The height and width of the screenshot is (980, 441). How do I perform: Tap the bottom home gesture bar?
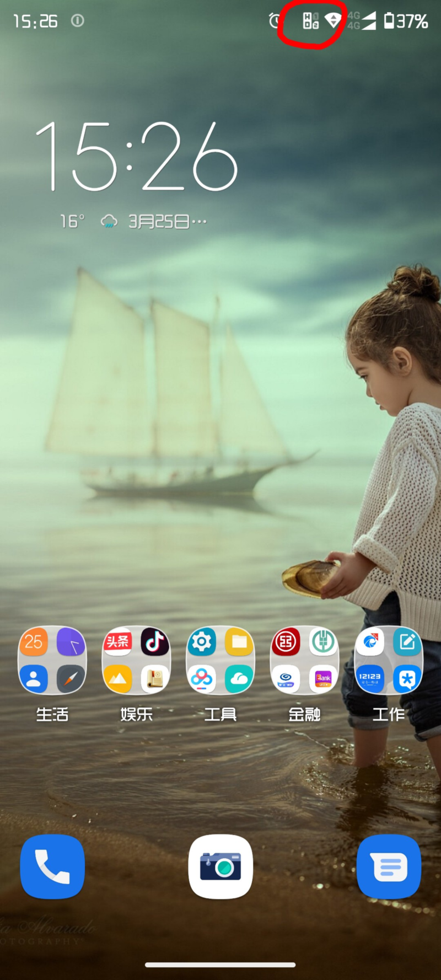[x=220, y=965]
